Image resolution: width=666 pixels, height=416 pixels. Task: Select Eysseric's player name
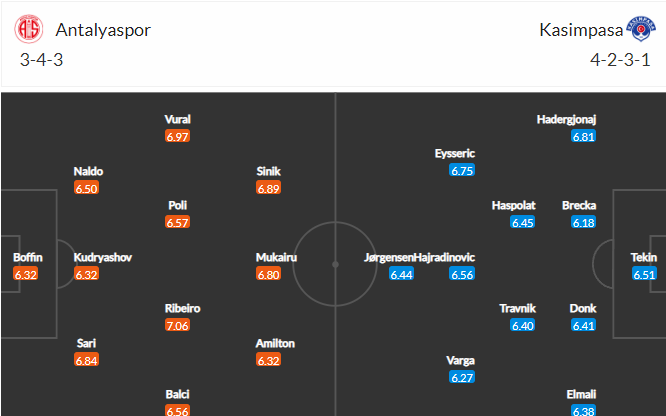(454, 153)
